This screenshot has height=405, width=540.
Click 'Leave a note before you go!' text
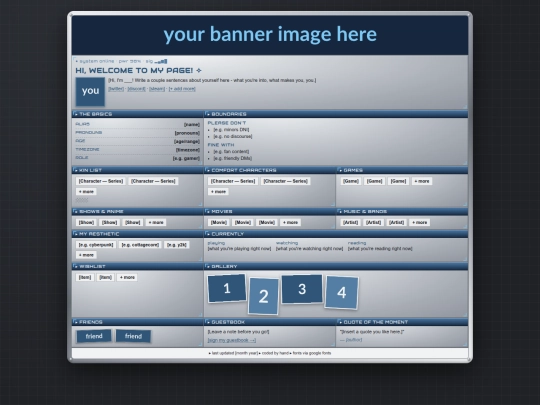pyautogui.click(x=238, y=332)
